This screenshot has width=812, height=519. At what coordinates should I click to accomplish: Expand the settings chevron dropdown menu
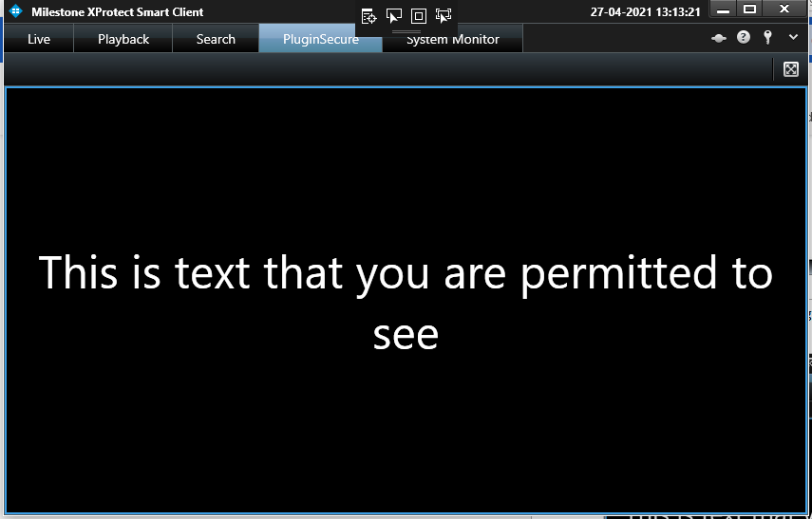pyautogui.click(x=793, y=37)
